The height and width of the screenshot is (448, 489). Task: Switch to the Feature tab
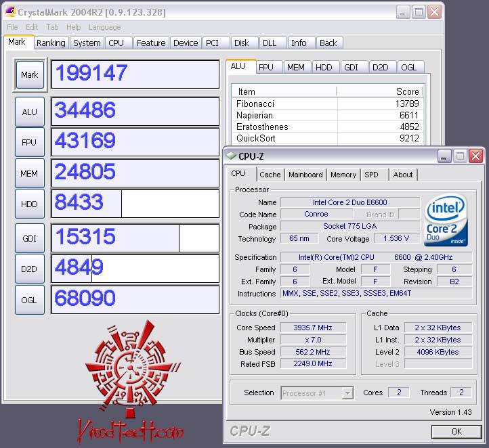click(x=151, y=43)
